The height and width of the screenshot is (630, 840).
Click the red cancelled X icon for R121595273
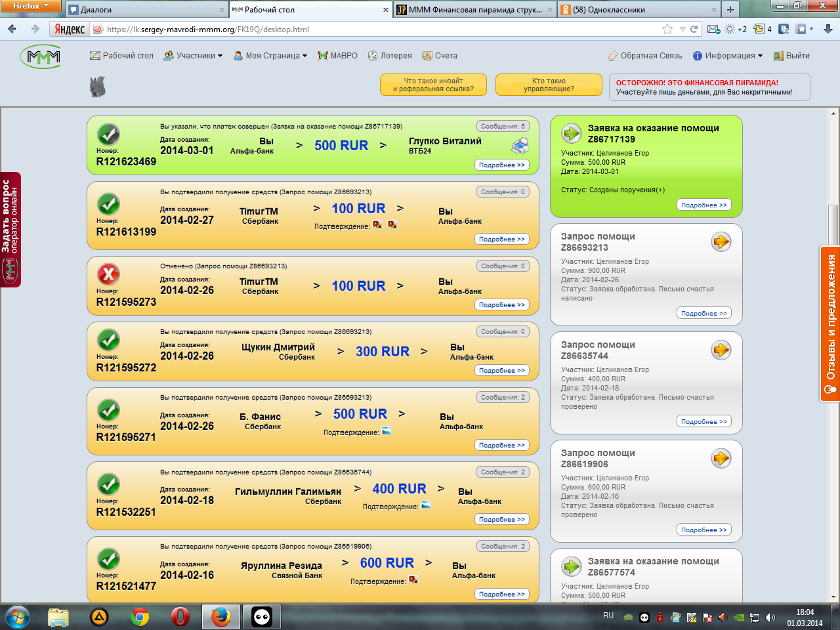click(x=108, y=274)
